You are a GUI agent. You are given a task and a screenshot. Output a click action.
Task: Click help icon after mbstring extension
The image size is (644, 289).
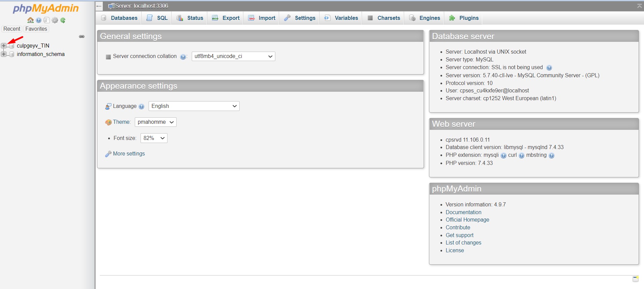point(551,155)
